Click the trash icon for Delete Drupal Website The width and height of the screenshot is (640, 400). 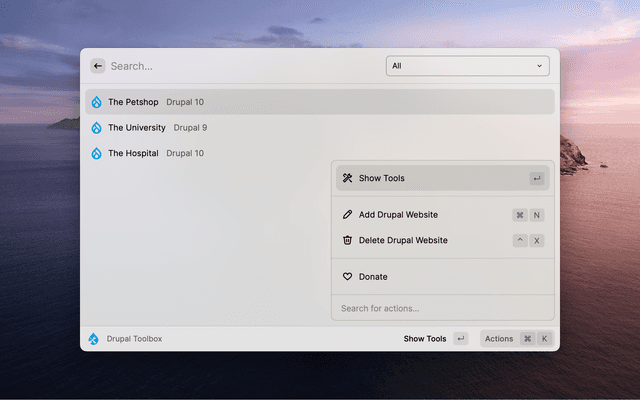347,240
